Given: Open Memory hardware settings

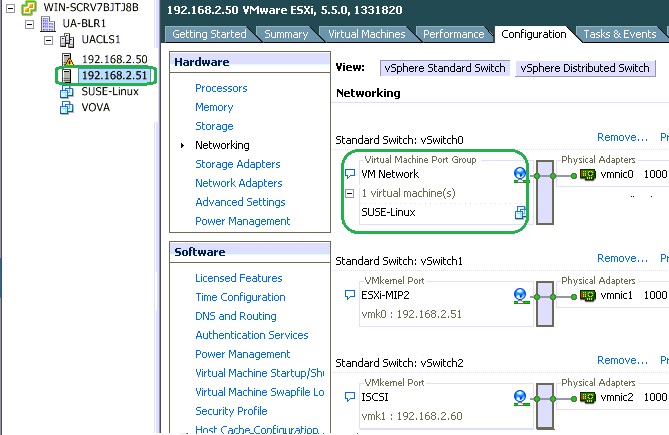Looking at the screenshot, I should pos(214,107).
